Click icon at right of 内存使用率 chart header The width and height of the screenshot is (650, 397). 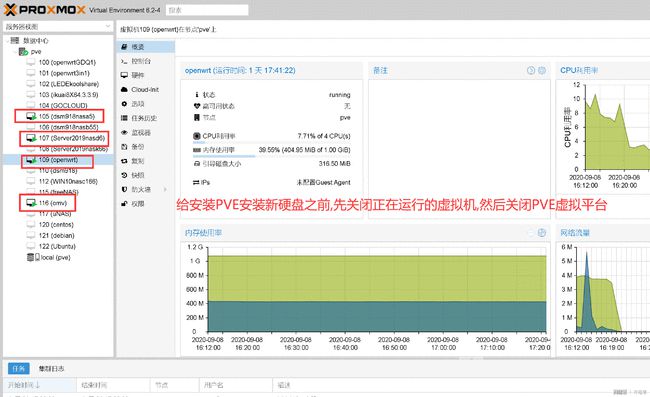tap(542, 233)
